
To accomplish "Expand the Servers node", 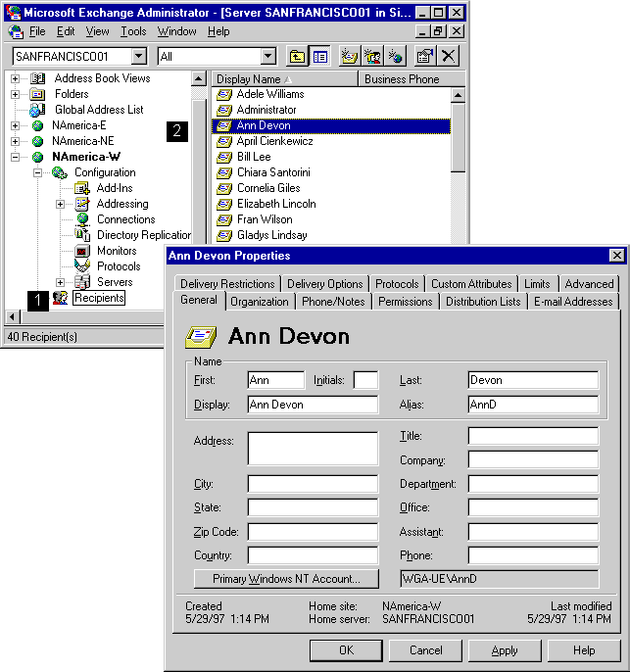I will click(60, 282).
